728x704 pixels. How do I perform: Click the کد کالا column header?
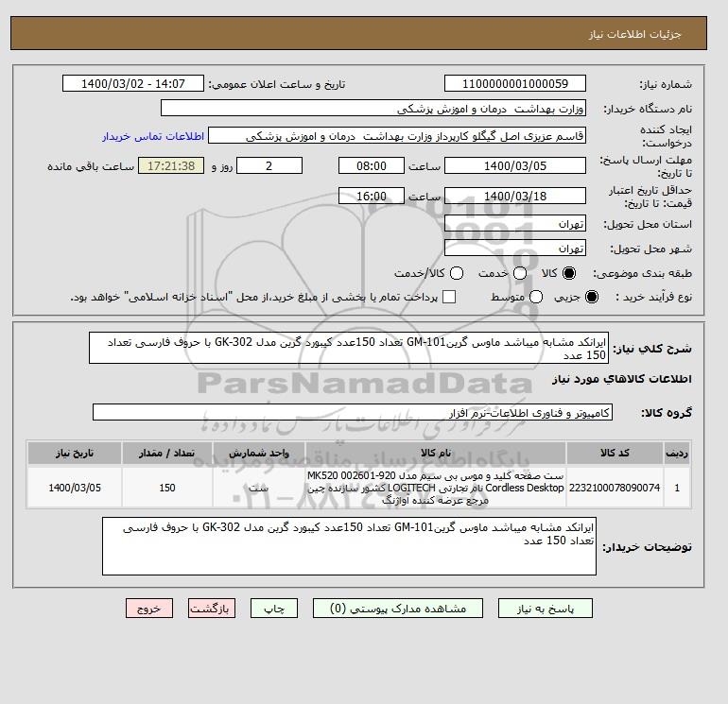click(615, 453)
